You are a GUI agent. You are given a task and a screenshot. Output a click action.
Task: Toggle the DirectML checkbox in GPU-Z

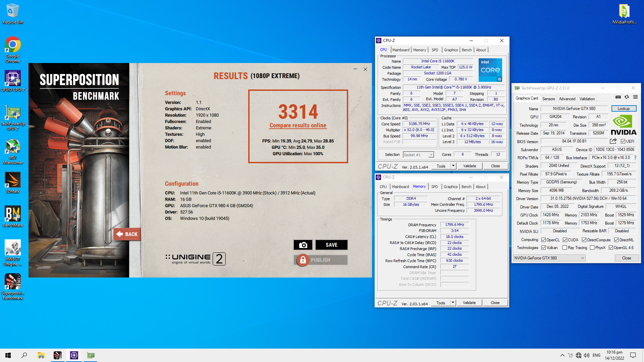click(x=616, y=240)
